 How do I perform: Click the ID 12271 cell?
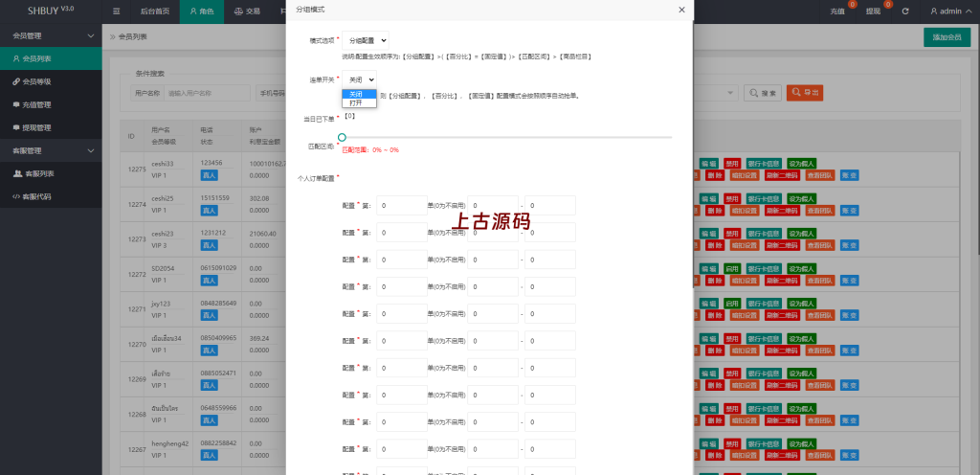pyautogui.click(x=137, y=309)
